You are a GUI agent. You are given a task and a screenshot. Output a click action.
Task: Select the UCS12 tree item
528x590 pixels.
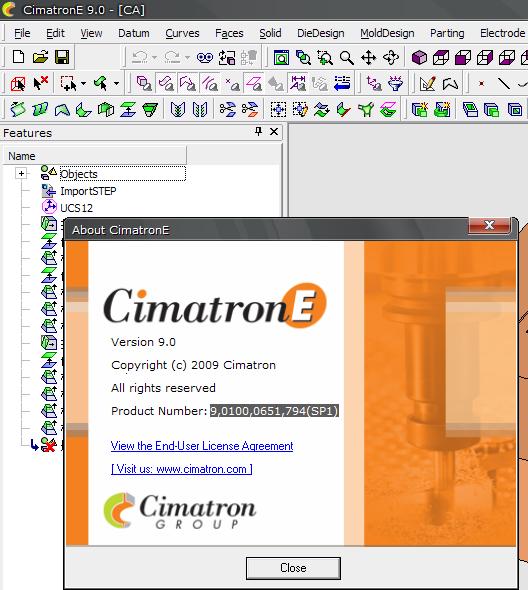(x=76, y=208)
